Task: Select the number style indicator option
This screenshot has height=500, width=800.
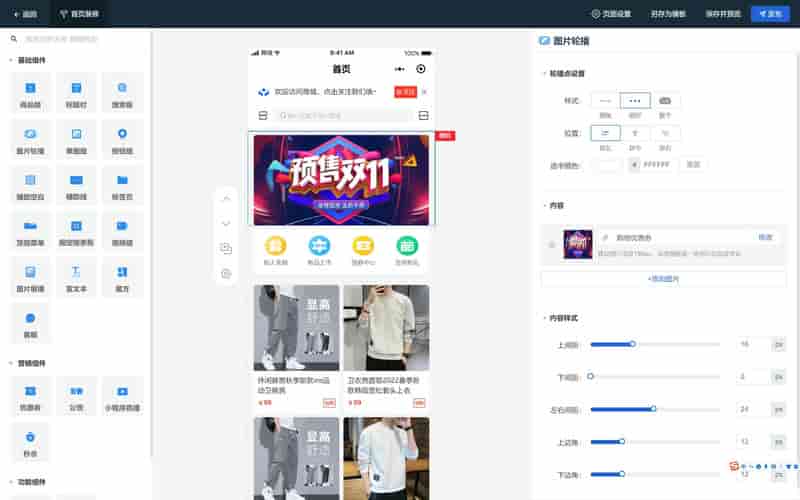Action: [x=665, y=101]
